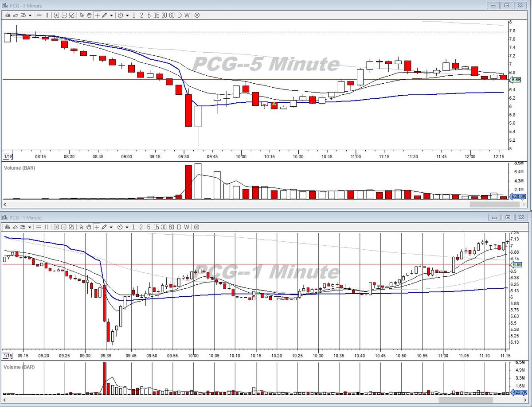Click circled X icon in 5 Minute toolbar

tap(197, 15)
